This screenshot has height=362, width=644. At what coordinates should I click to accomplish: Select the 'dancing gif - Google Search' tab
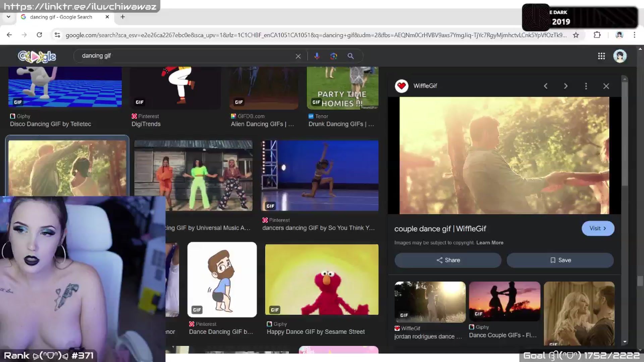coord(61,17)
